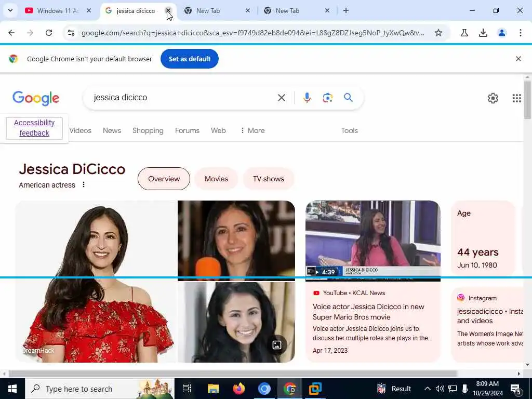Switch to the first New Tab
532x399 pixels.
point(217,11)
